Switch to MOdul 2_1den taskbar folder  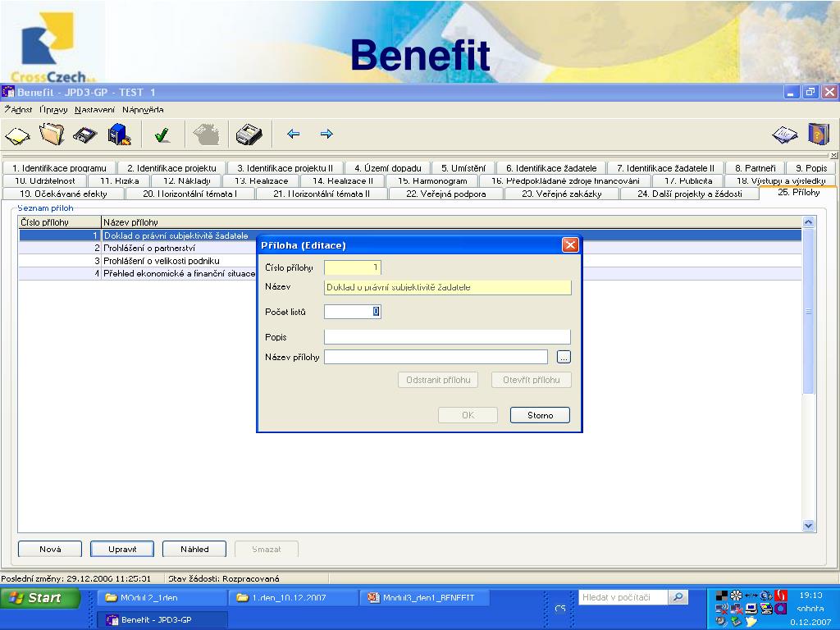pos(162,598)
